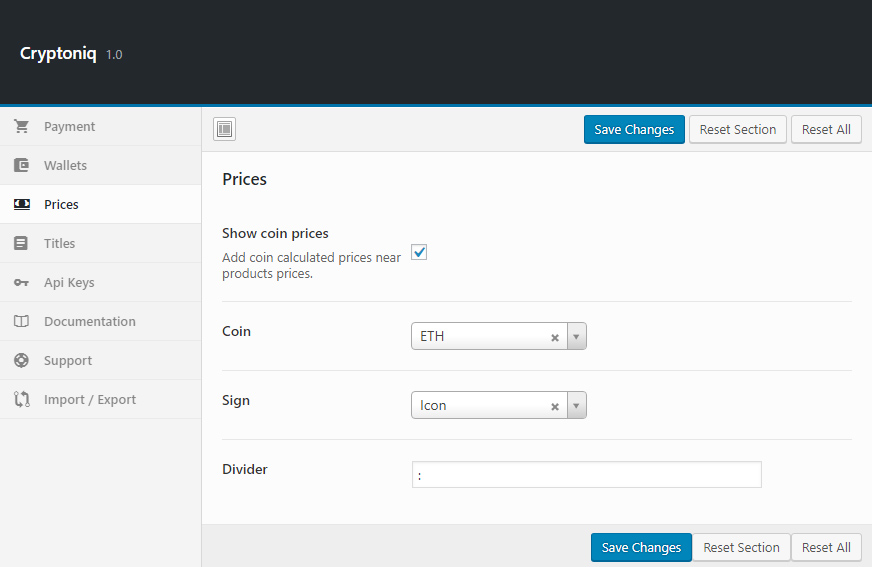Click the top Reset Section button
Image resolution: width=872 pixels, height=567 pixels.
[x=738, y=130]
